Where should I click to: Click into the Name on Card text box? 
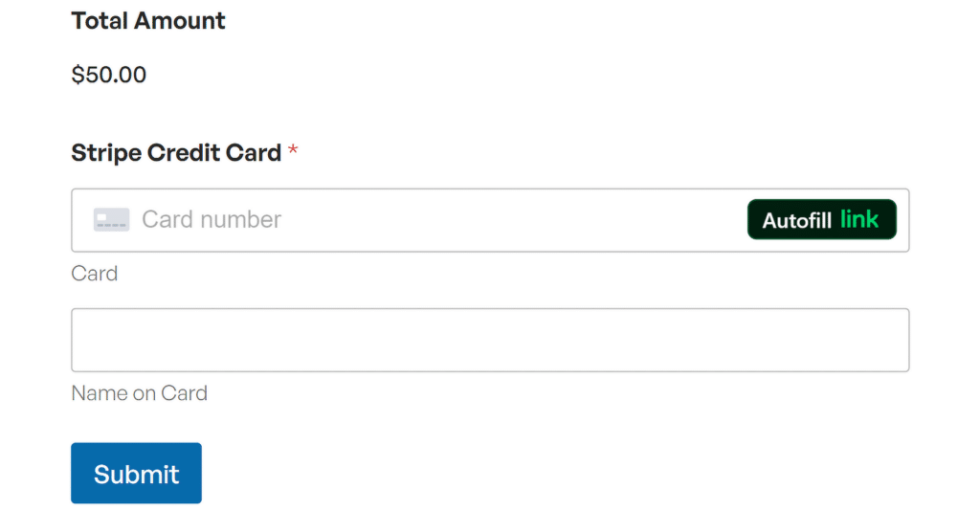tap(489, 340)
